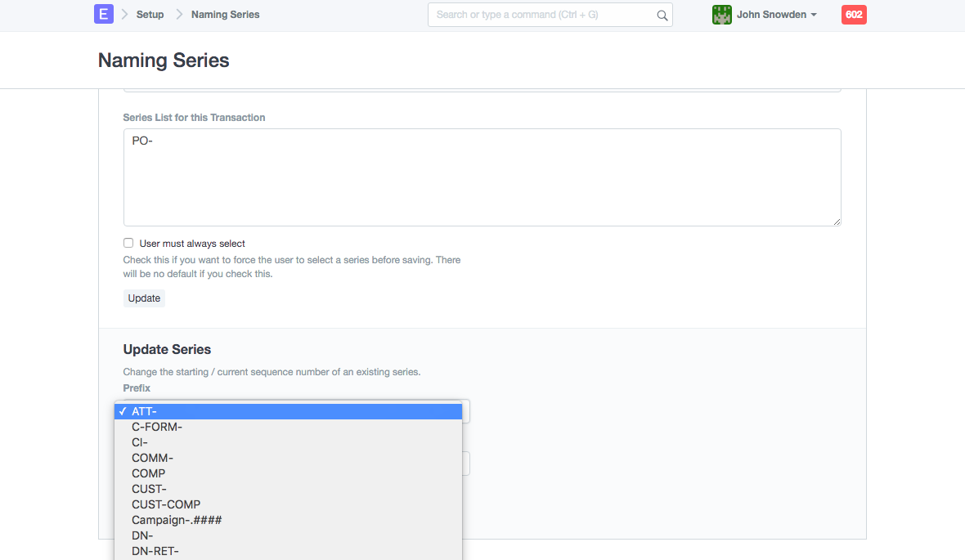The height and width of the screenshot is (560, 965).
Task: Click the Update button
Action: tap(144, 298)
